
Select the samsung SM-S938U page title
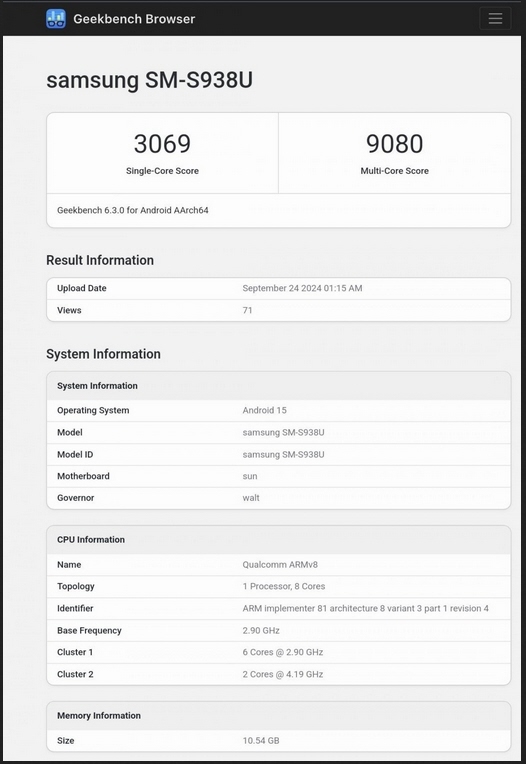click(150, 80)
